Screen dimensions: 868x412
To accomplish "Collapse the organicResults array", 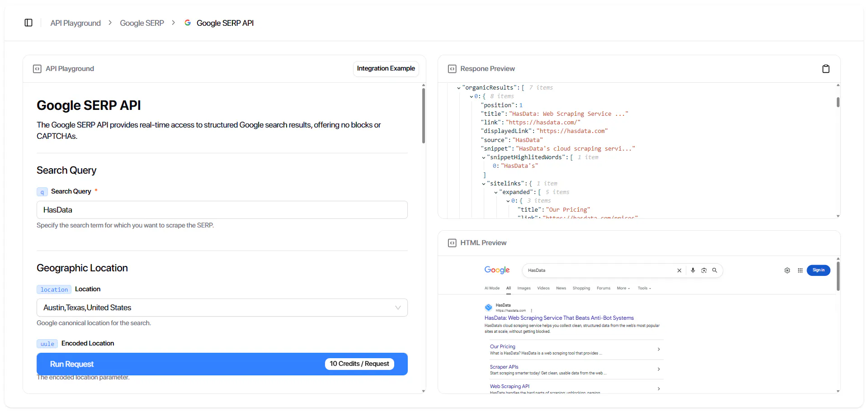I will click(459, 88).
